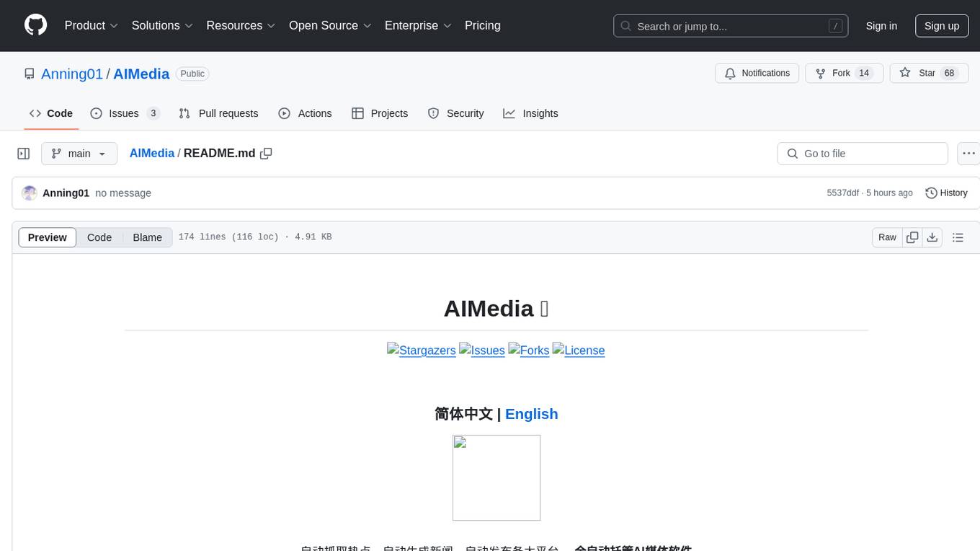This screenshot has width=980, height=551.
Task: Open the Stargazers badge
Action: point(422,350)
